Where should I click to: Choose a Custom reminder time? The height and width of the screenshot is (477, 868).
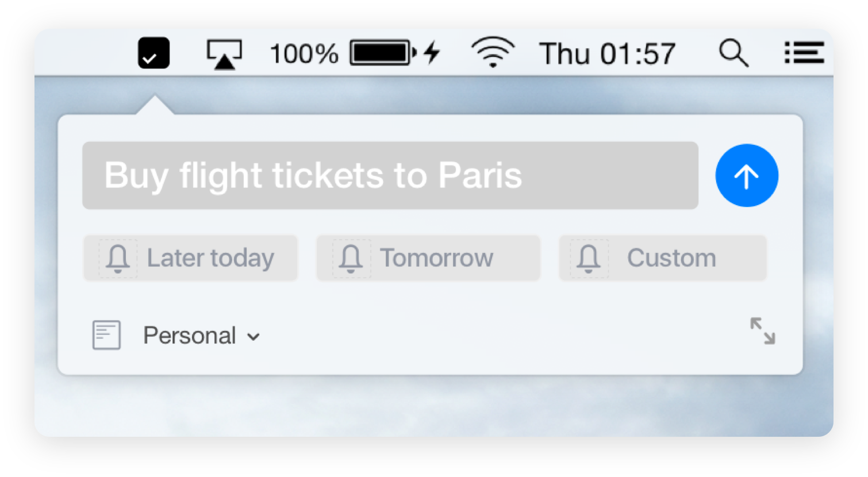click(x=671, y=258)
